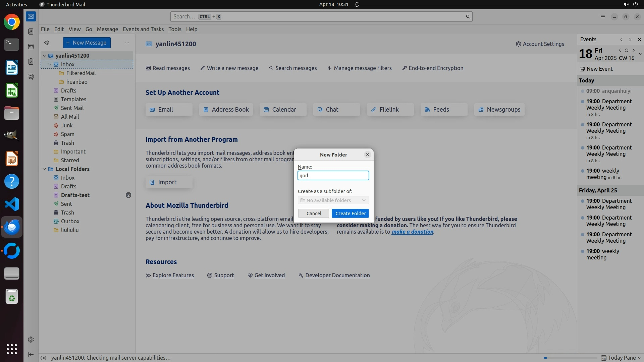The image size is (644, 362).
Task: Open the subfolder location dropdown
Action: tap(333, 200)
